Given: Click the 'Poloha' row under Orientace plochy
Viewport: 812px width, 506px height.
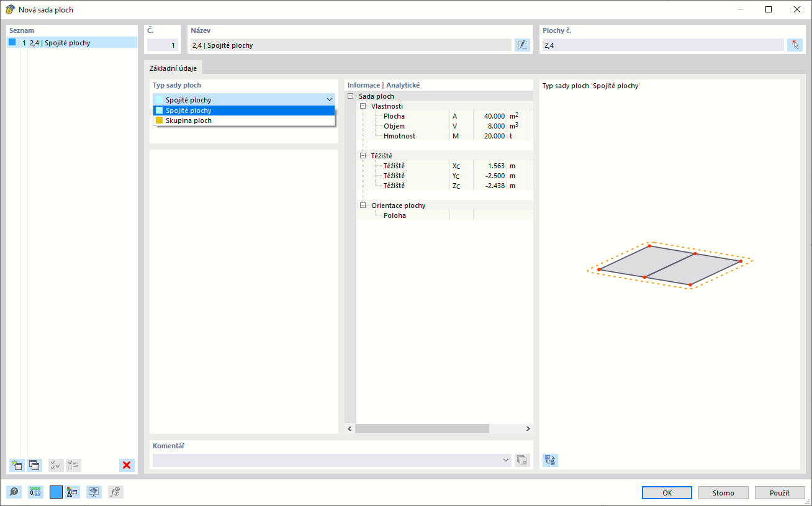Looking at the screenshot, I should 444,215.
